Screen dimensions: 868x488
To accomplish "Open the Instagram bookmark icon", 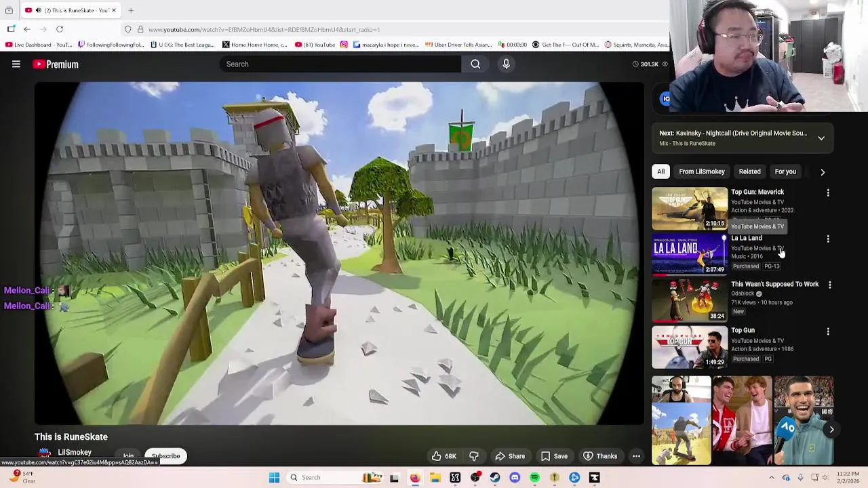I will tap(344, 45).
